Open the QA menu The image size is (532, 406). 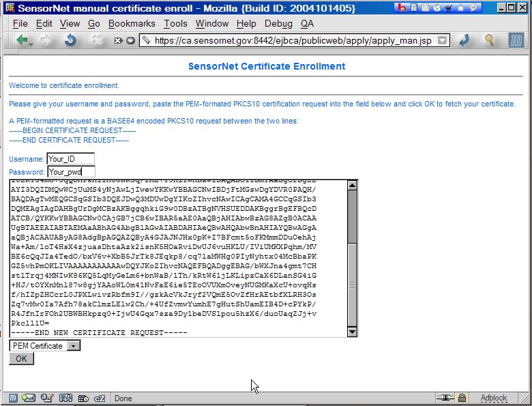click(x=307, y=23)
